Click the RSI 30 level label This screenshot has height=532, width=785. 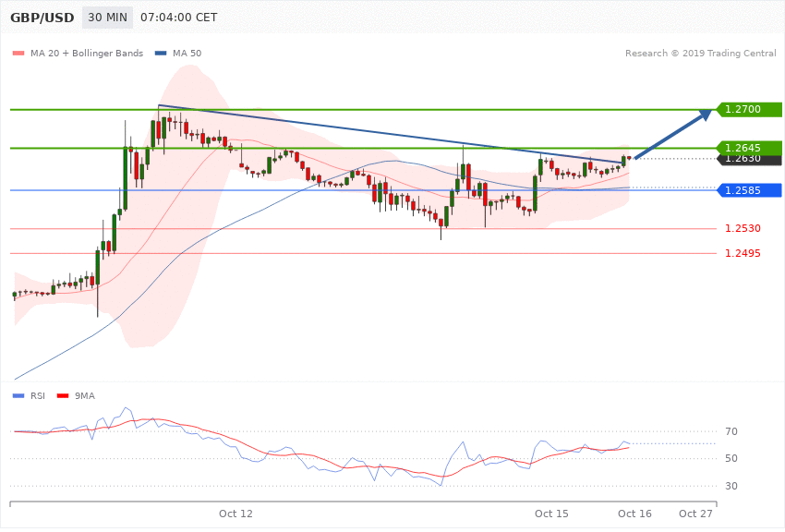click(x=731, y=486)
